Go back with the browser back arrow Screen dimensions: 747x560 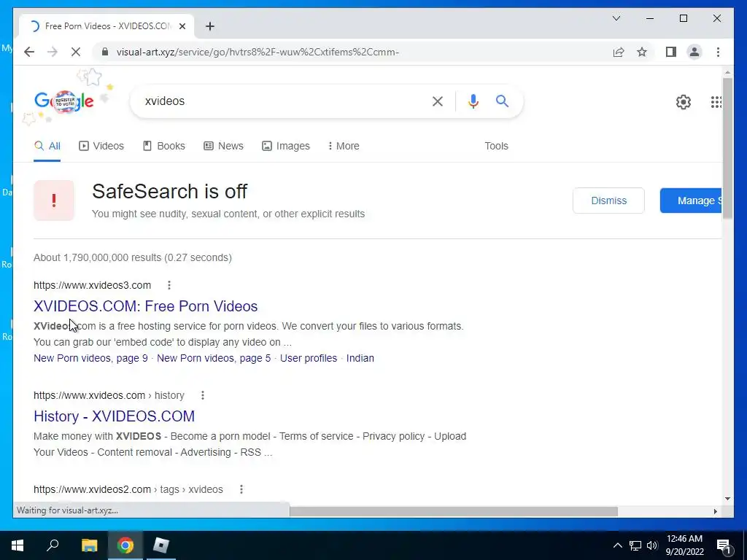[x=29, y=52]
